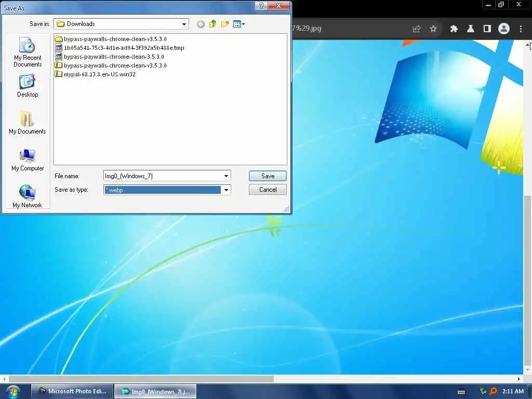Close the Save As dialog
532x399 pixels.
pos(279,6)
